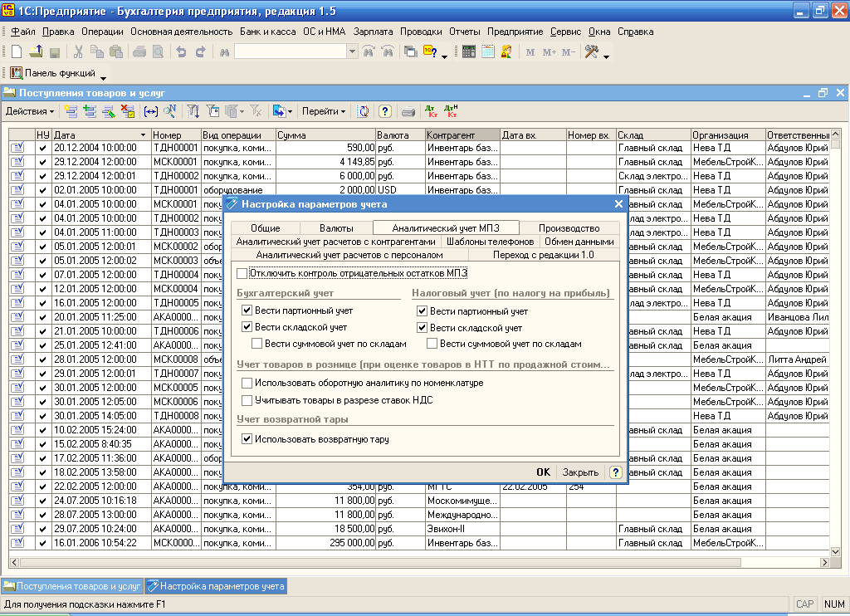Image resolution: width=850 pixels, height=616 pixels.
Task: Click the open file icon in the main toolbar
Action: [36, 52]
